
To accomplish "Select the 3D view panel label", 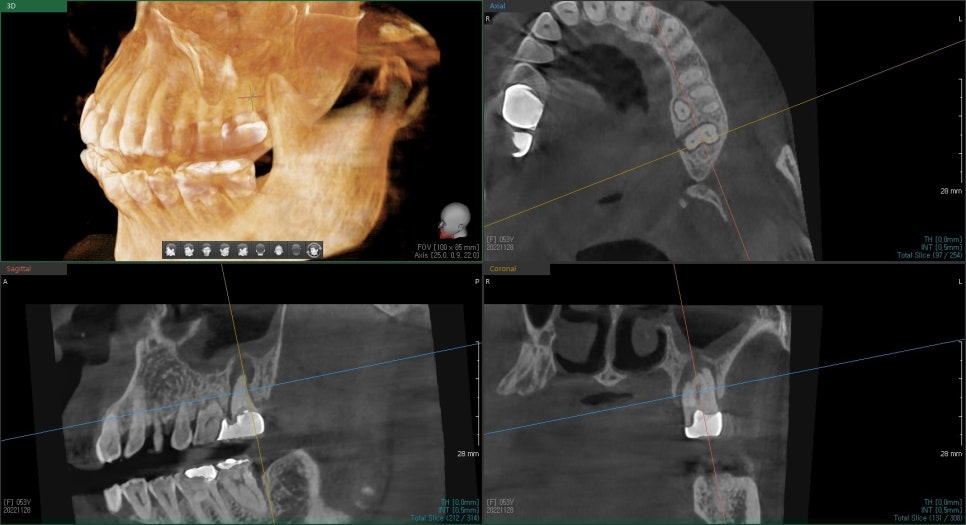I will click(x=12, y=5).
